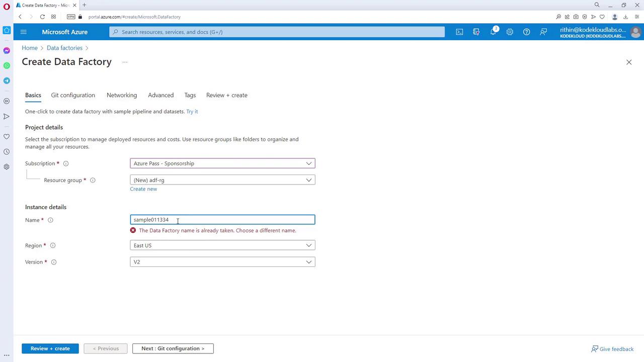Switch to the Git configuration tab
644x362 pixels.
point(73,95)
